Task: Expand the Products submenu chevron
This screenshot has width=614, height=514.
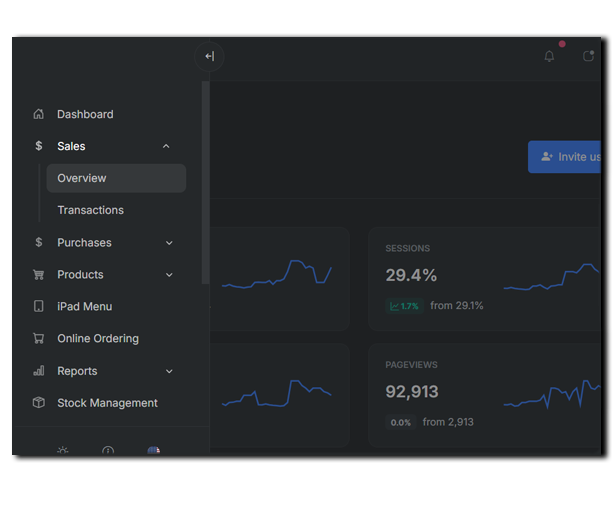Action: 169,275
